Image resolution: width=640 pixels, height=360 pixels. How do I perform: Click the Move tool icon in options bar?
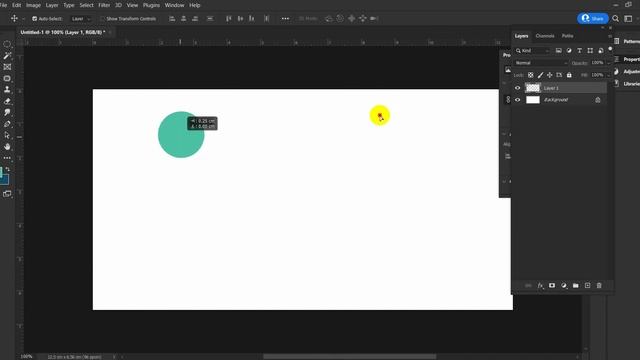(x=14, y=18)
